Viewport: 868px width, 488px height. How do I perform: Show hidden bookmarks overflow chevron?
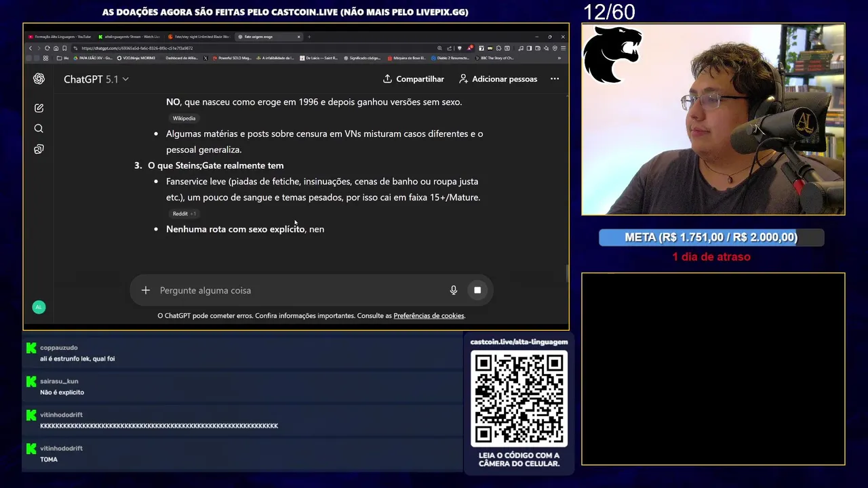coord(559,58)
